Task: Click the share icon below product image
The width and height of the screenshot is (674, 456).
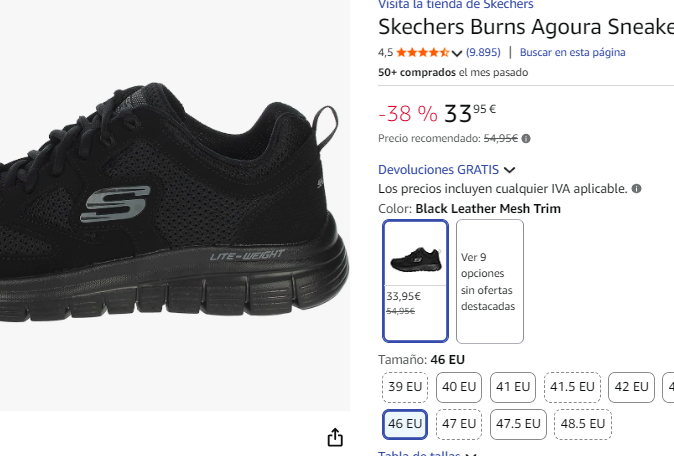Action: [x=335, y=438]
